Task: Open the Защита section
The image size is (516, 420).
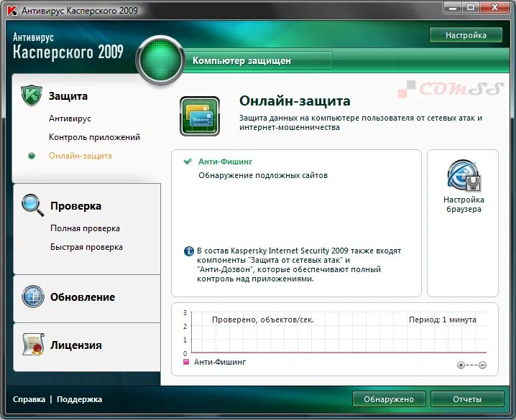Action: (x=68, y=96)
